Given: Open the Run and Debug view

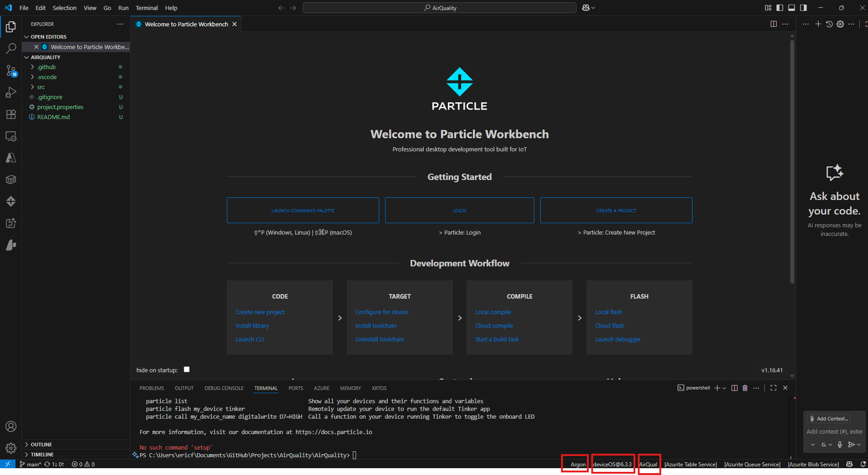Looking at the screenshot, I should tap(11, 92).
